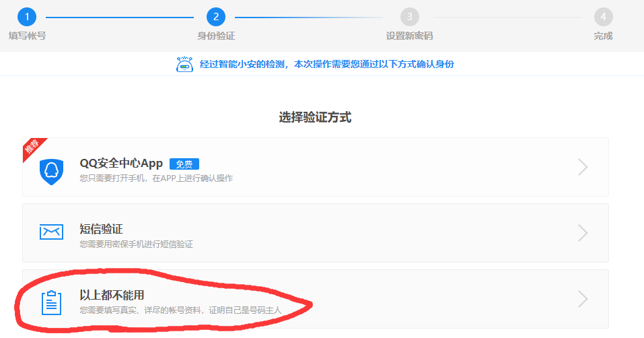Screen dimensions: 644x338
Task: Click step 2 circle 身份验证
Action: pos(216,17)
